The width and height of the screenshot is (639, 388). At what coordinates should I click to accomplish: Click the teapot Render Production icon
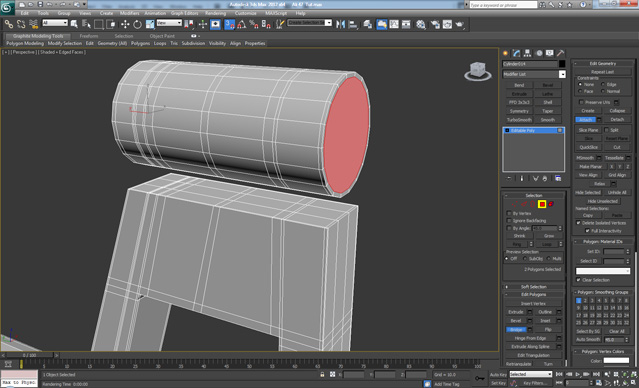460,24
